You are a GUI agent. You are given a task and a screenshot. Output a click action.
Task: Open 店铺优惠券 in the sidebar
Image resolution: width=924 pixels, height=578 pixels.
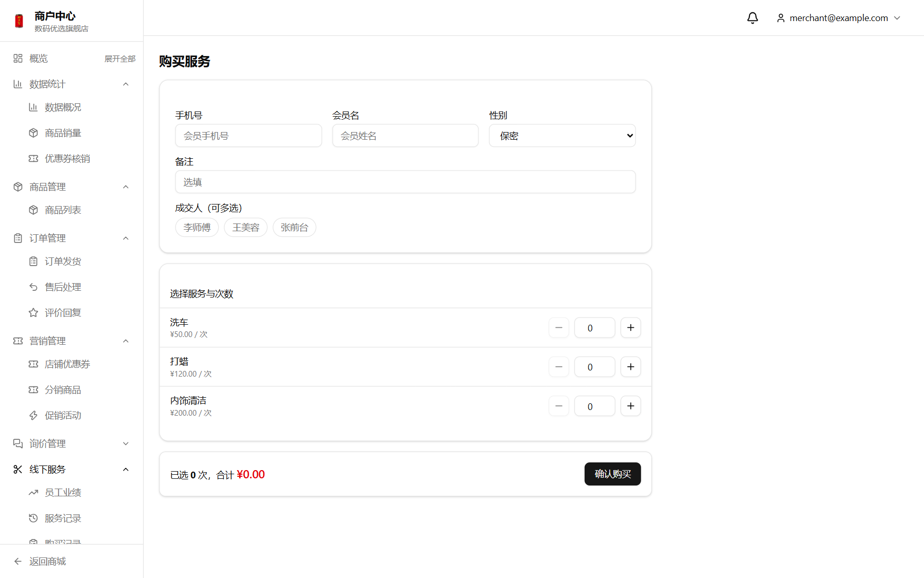[x=67, y=364]
